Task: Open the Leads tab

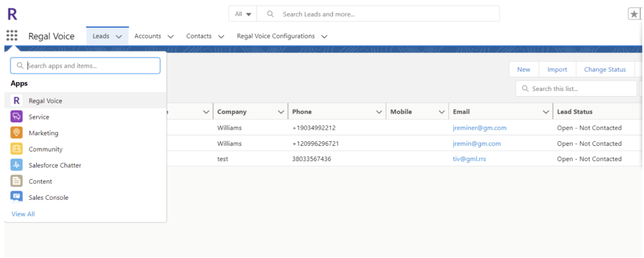Action: coord(101,36)
